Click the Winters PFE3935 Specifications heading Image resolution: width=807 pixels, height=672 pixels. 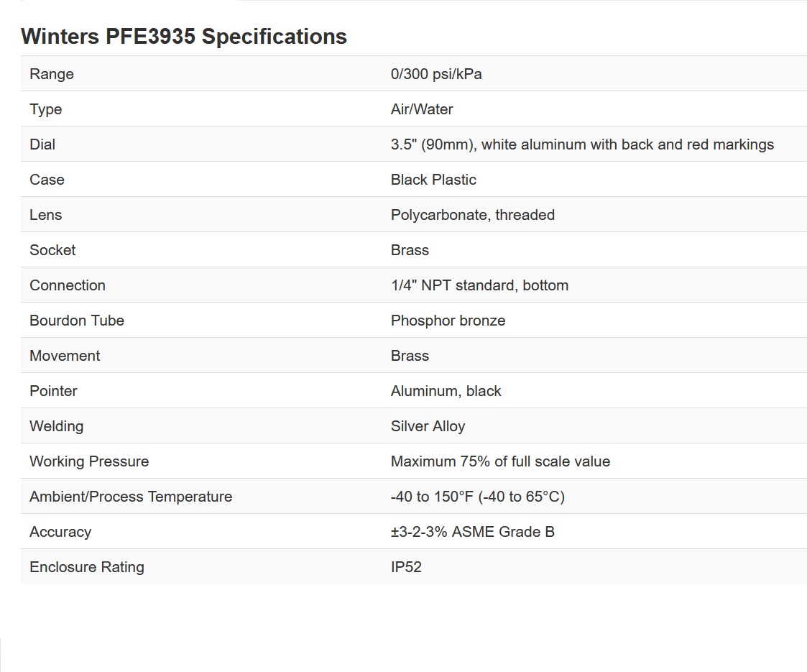tap(184, 37)
